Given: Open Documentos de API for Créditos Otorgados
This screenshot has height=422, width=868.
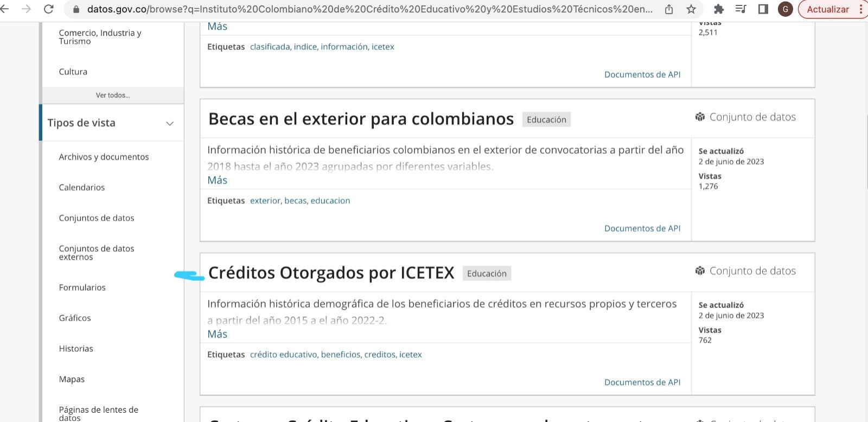Looking at the screenshot, I should [x=642, y=382].
